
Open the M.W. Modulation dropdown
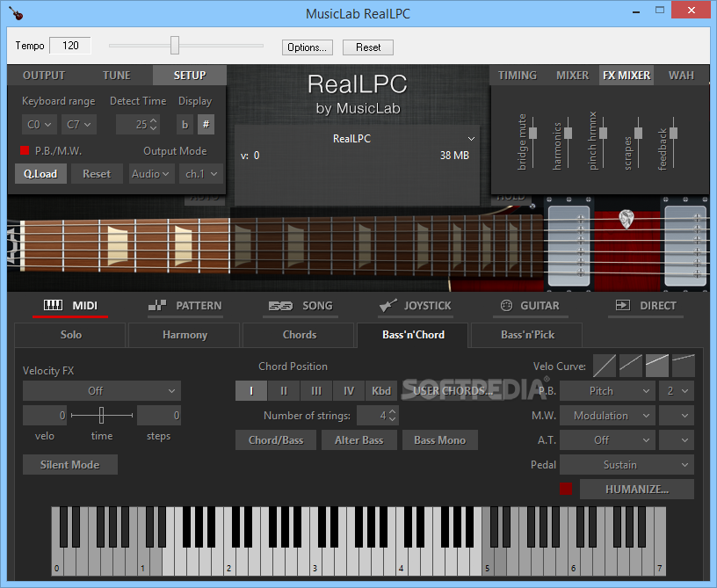[x=607, y=415]
